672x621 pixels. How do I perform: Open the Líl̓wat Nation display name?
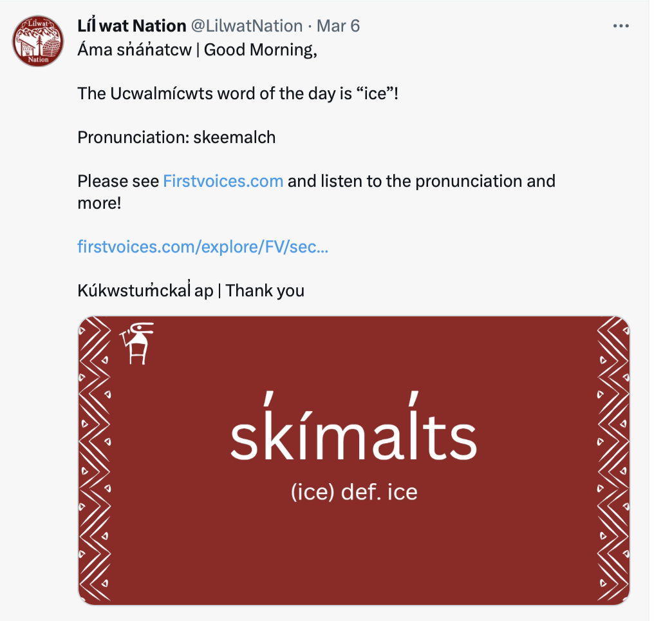(131, 26)
